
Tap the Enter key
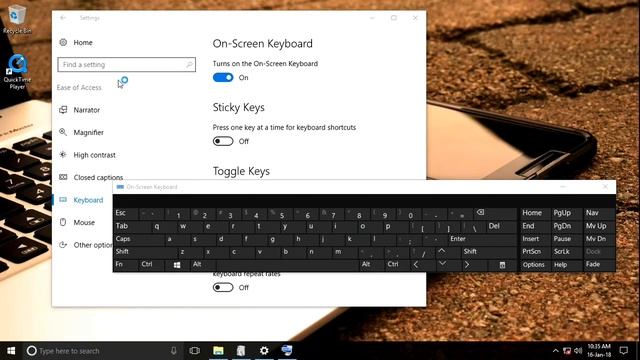pyautogui.click(x=482, y=239)
